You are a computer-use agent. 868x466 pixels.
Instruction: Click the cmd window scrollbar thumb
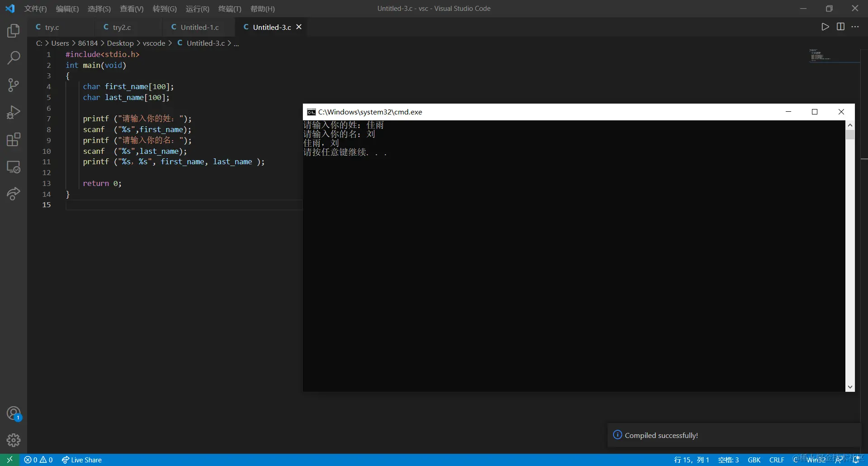pyautogui.click(x=850, y=135)
